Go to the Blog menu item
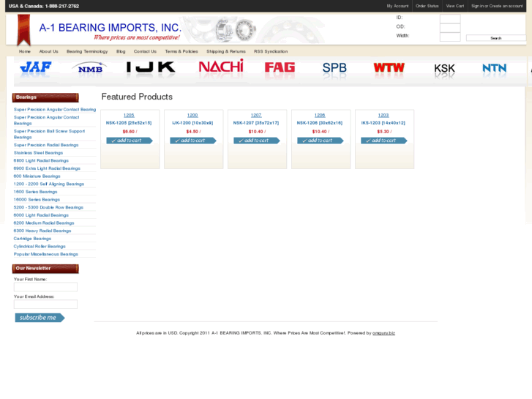This screenshot has height=399, width=532. (x=121, y=52)
